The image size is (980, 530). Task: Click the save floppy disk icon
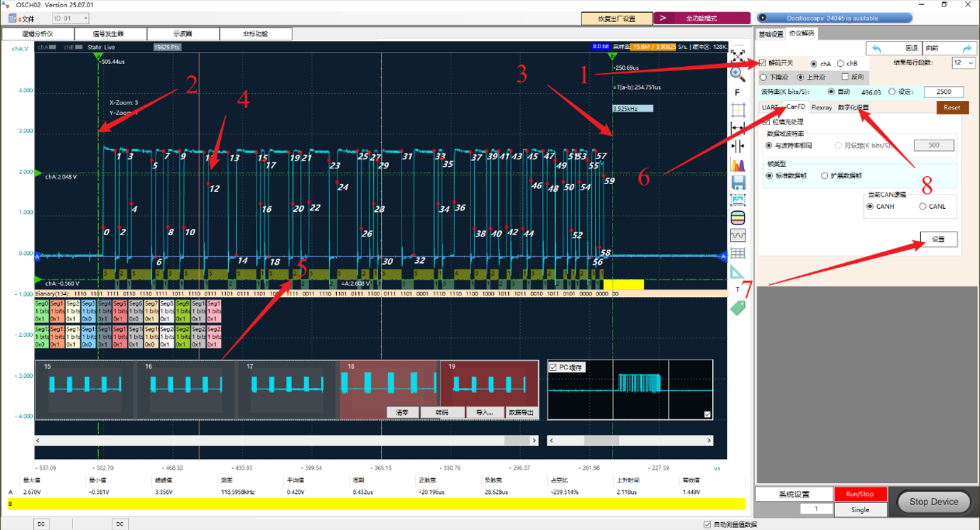[x=738, y=183]
